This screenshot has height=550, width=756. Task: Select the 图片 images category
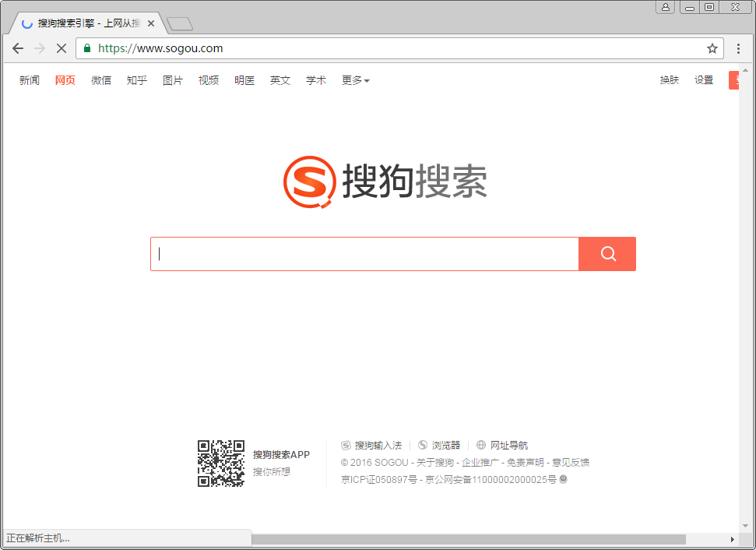[173, 80]
